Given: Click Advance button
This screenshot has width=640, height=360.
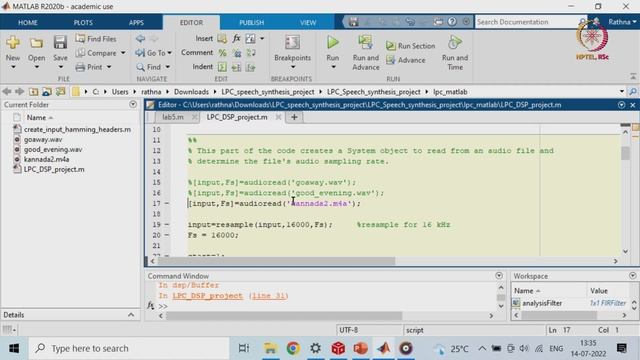Looking at the screenshot, I should click(x=406, y=60).
